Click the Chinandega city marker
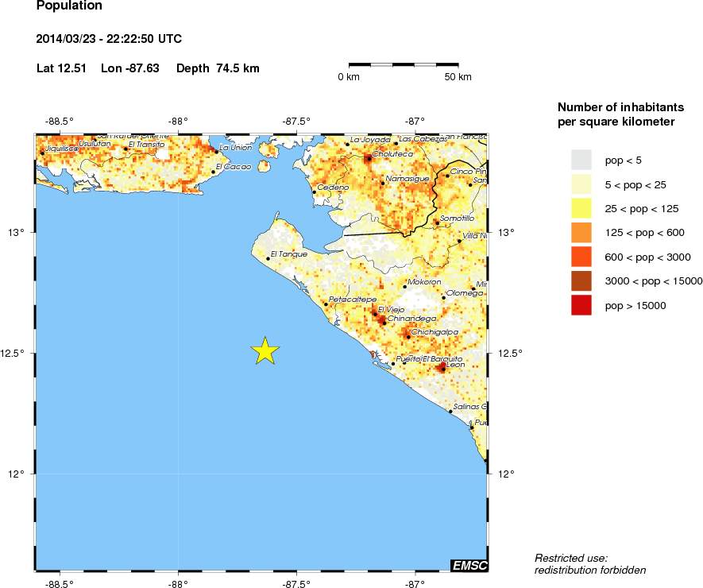 pos(383,322)
